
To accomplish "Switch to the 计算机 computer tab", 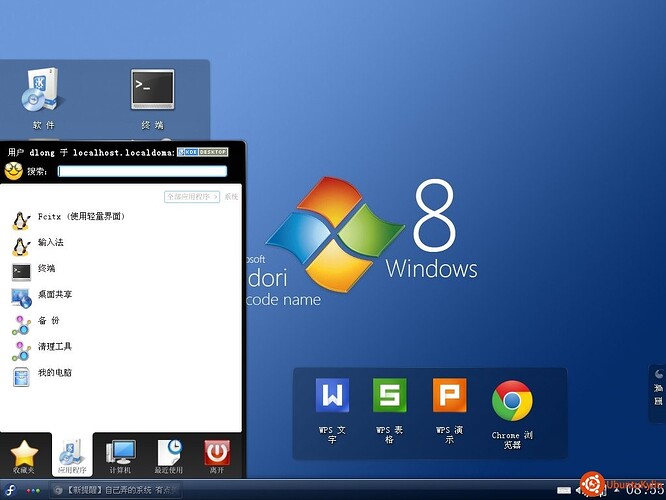I will click(121, 456).
